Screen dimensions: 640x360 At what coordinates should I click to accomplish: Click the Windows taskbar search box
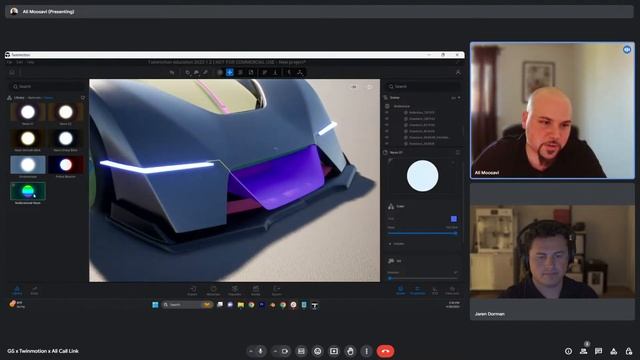(x=187, y=305)
